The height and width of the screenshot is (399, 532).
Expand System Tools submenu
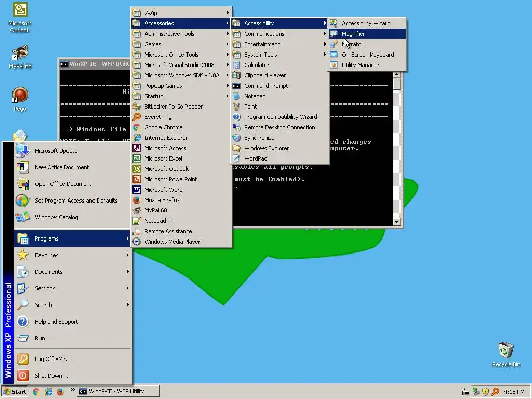coord(280,55)
